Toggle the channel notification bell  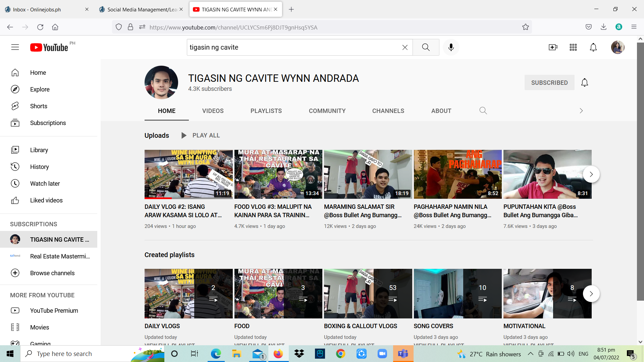584,82
